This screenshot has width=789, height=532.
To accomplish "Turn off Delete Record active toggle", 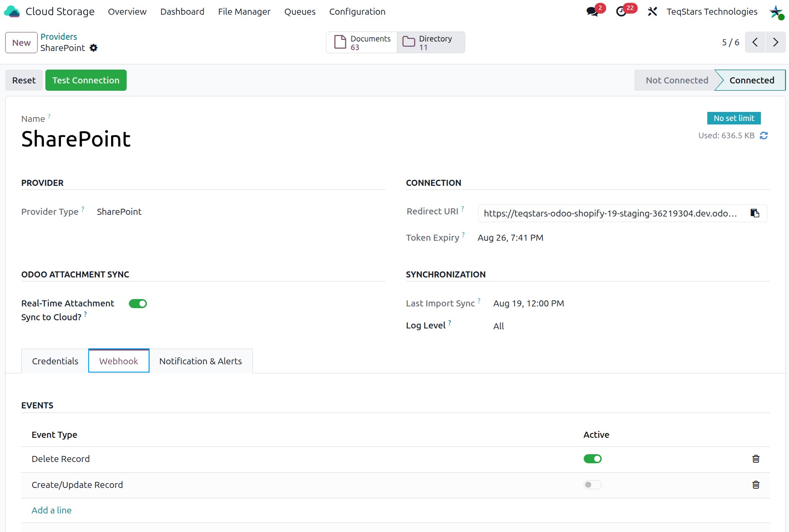I will [593, 459].
